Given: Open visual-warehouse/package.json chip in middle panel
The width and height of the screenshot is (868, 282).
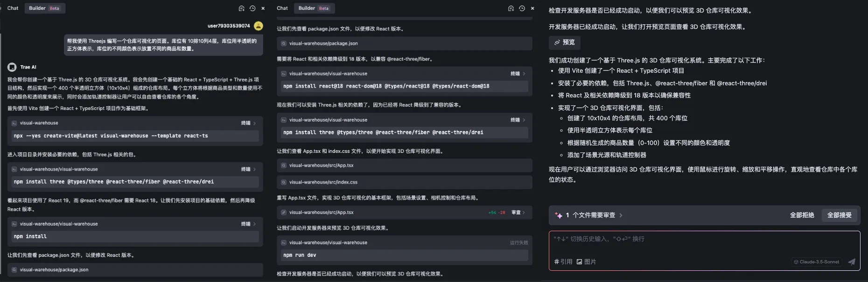Looking at the screenshot, I should tap(405, 43).
